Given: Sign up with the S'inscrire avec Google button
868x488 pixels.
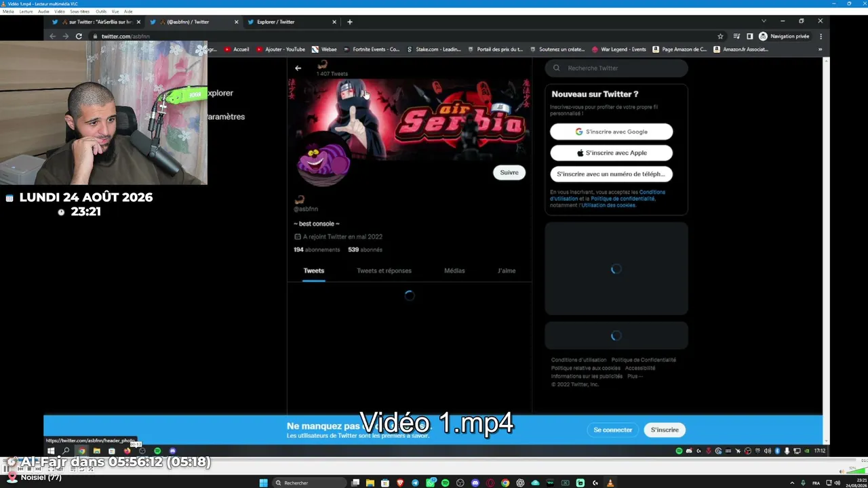Looking at the screenshot, I should (x=611, y=131).
